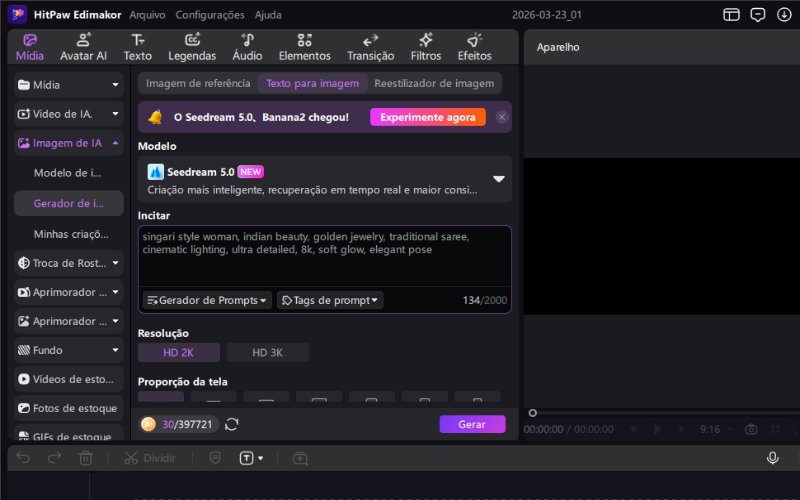Open the Legendas panel
The image size is (800, 500).
point(192,47)
